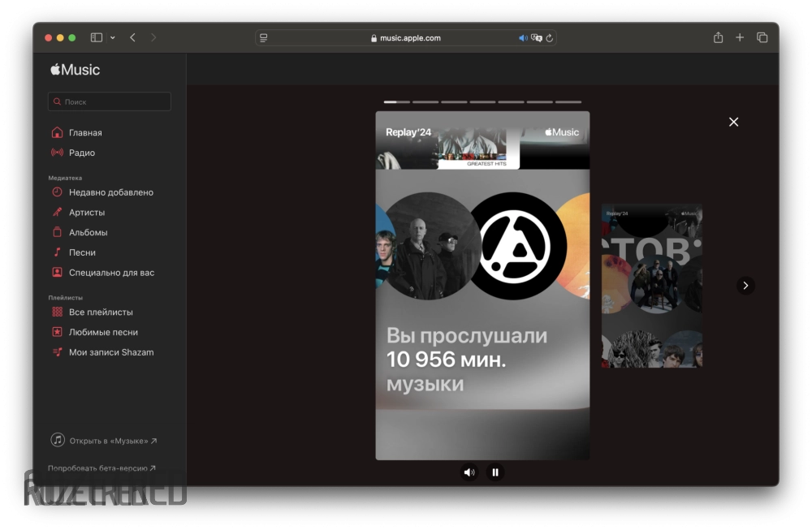812x530 pixels.
Task: Pause the Replay story playback
Action: coord(495,472)
